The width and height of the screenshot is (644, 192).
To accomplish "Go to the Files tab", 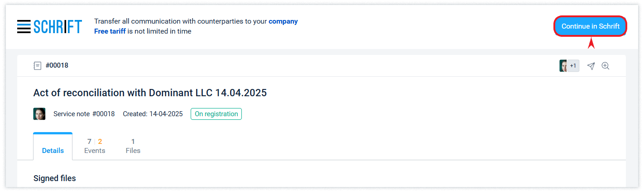I will coord(133,146).
